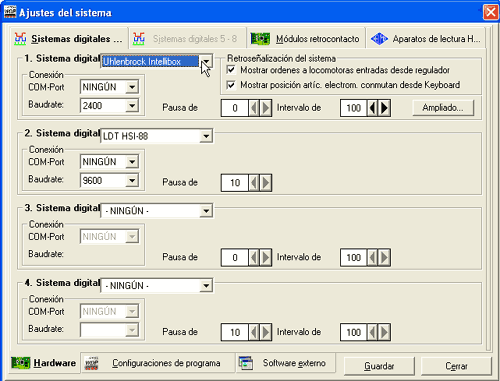This screenshot has width=500, height=381.
Task: Click Pausa de field of system 4
Action: (235, 332)
